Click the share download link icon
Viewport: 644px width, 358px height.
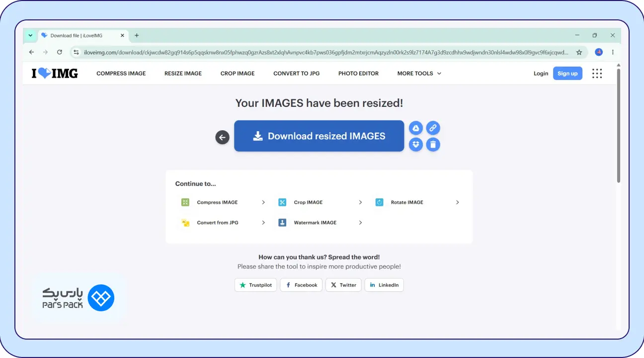[433, 128]
